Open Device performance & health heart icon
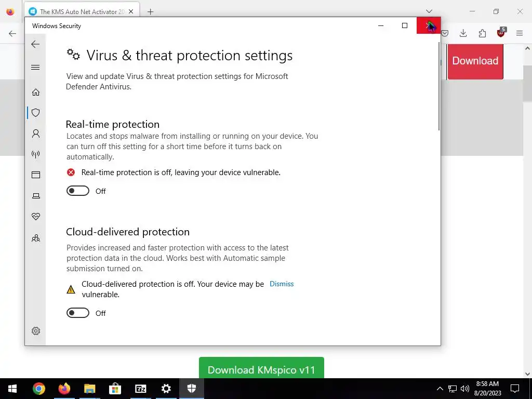Screen dimensions: 532x399 (36, 217)
